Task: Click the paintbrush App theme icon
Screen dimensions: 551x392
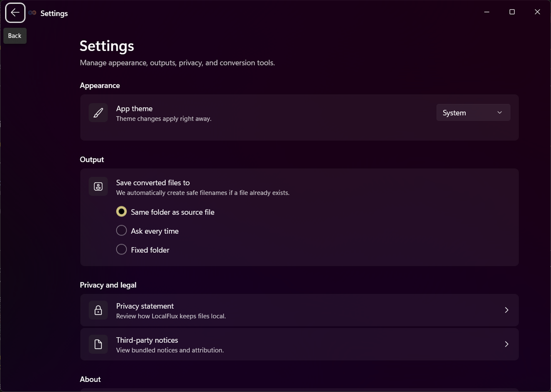Action: point(98,113)
